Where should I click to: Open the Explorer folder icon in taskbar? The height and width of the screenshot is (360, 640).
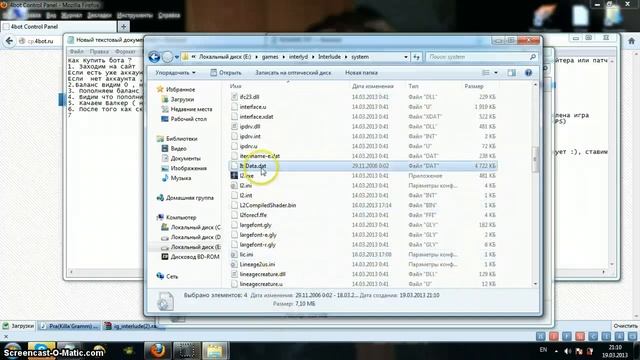click(x=215, y=351)
